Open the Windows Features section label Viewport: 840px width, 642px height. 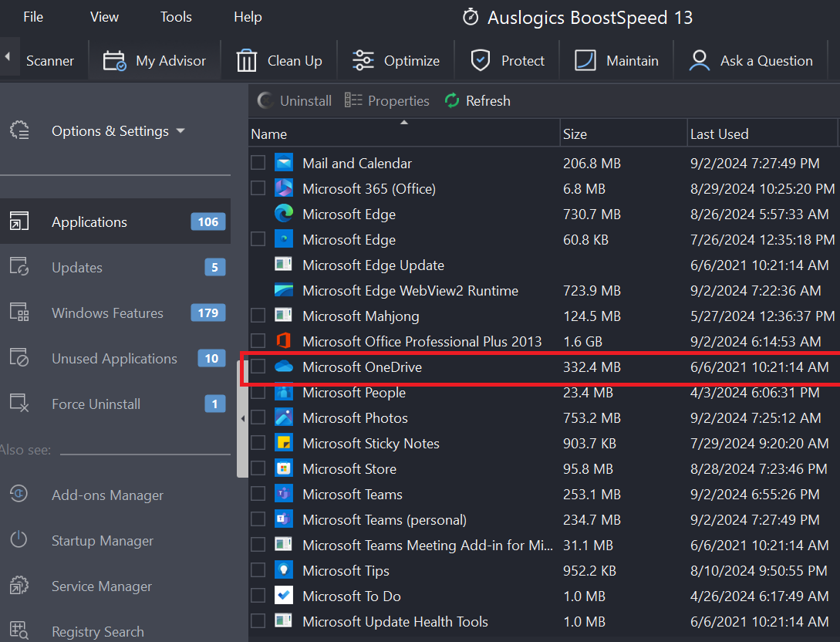click(x=108, y=313)
